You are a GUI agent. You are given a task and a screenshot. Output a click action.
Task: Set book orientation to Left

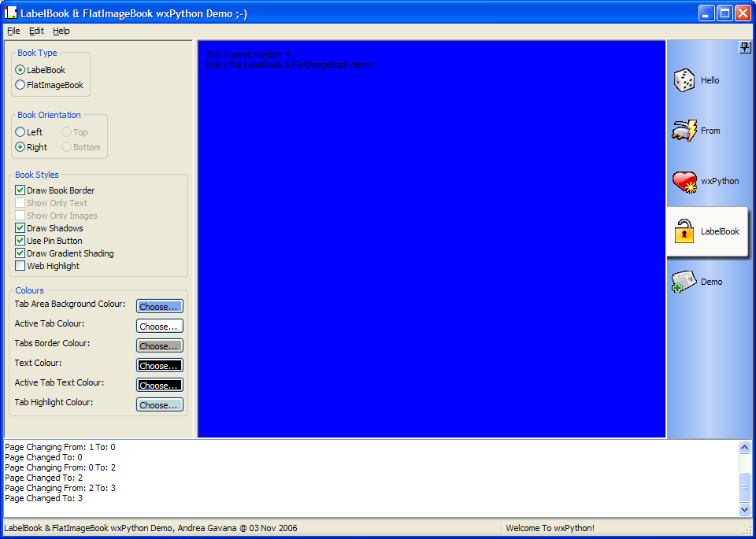20,132
